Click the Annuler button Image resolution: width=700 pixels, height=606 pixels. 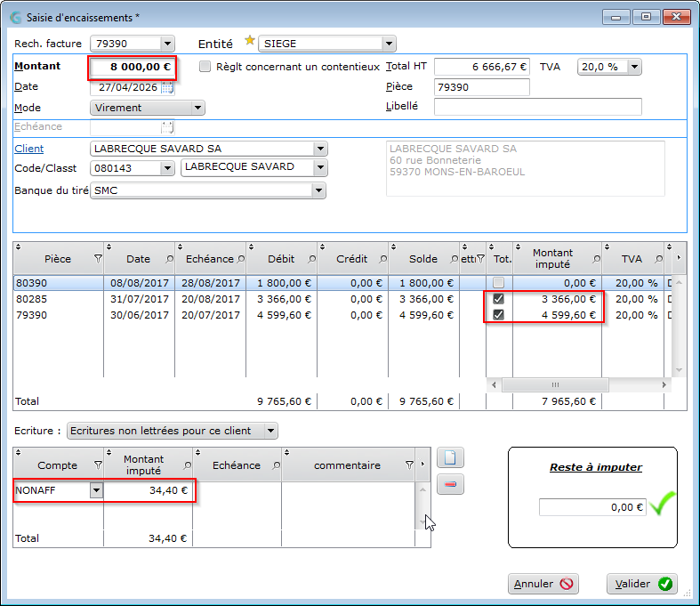pyautogui.click(x=543, y=584)
